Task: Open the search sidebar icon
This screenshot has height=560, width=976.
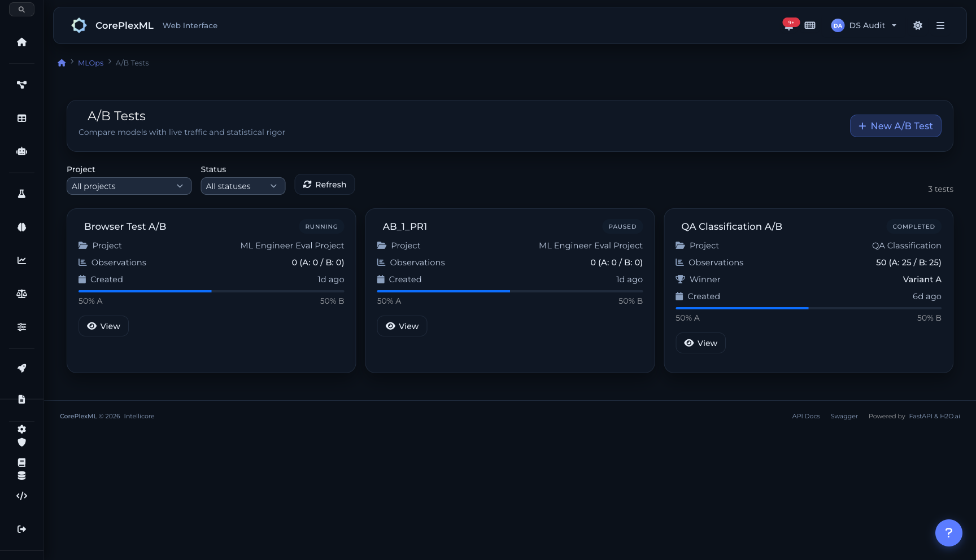Action: [x=21, y=9]
